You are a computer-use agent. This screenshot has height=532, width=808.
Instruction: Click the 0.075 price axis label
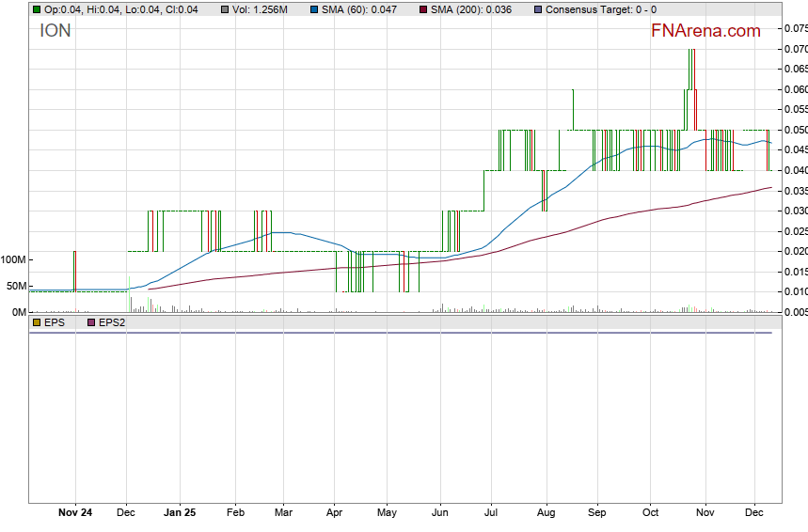(794, 28)
